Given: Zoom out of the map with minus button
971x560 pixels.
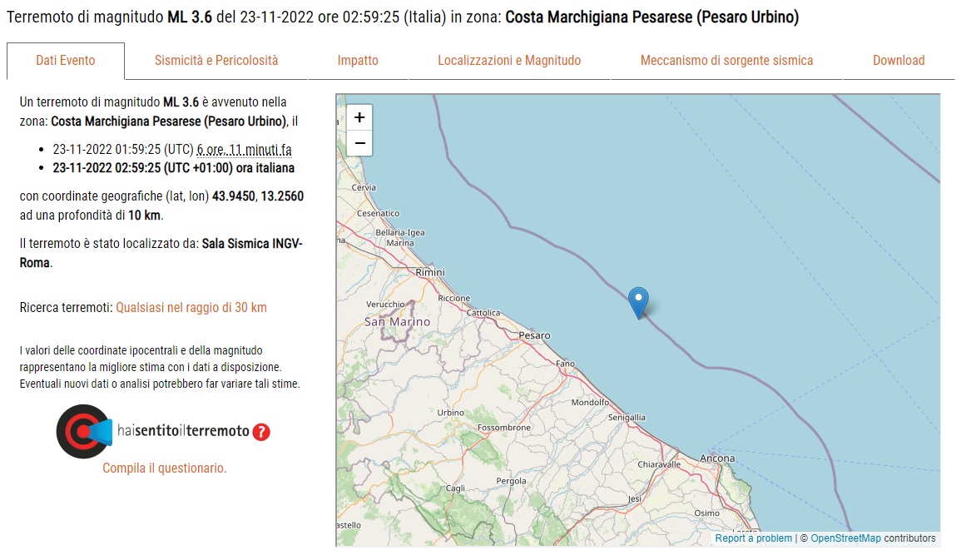Looking at the screenshot, I should 359,143.
